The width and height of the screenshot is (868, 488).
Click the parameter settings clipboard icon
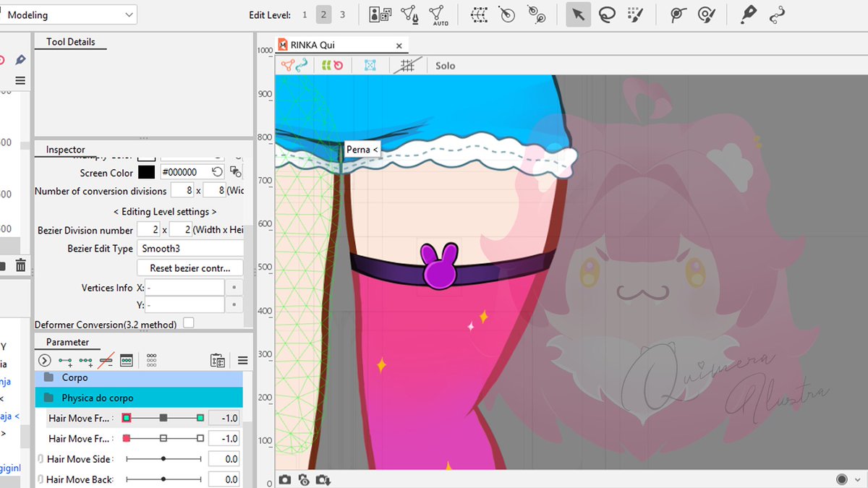click(x=217, y=360)
